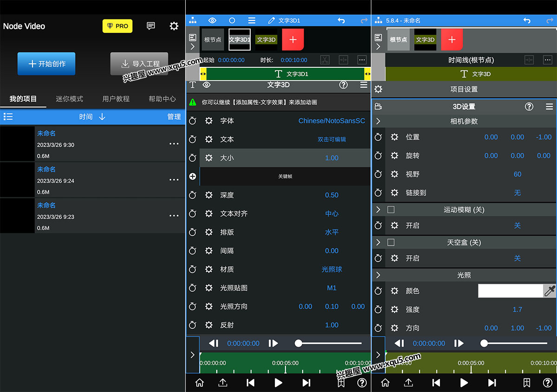
Task: Open the settings gear on Node Video home
Action: coord(174,26)
